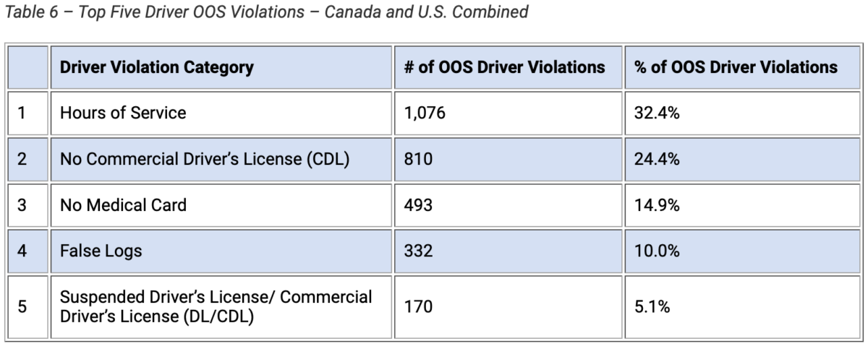
Task: Click the 24.4% percentage cell
Action: [x=657, y=159]
